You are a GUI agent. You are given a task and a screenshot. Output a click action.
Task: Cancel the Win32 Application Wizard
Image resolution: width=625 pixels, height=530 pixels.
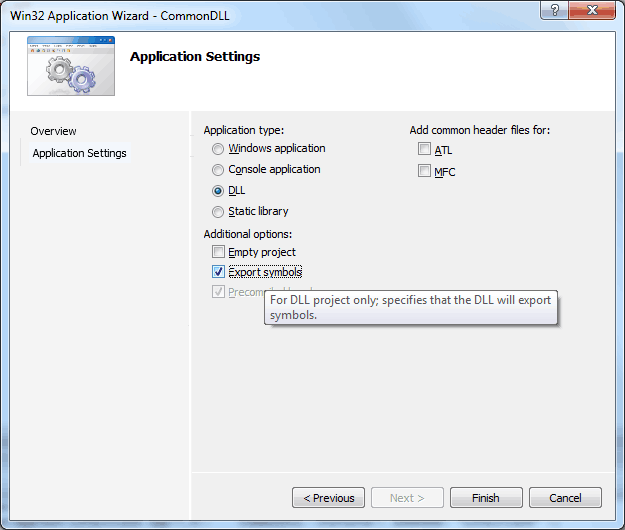pos(565,498)
